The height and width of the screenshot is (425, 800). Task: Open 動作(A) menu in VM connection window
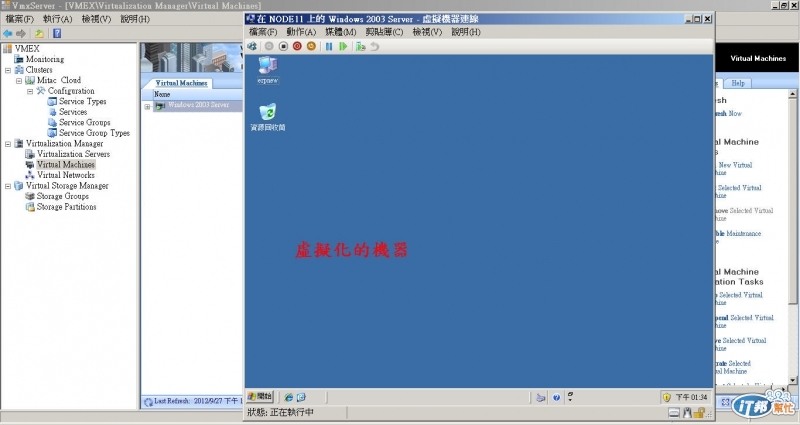click(301, 32)
